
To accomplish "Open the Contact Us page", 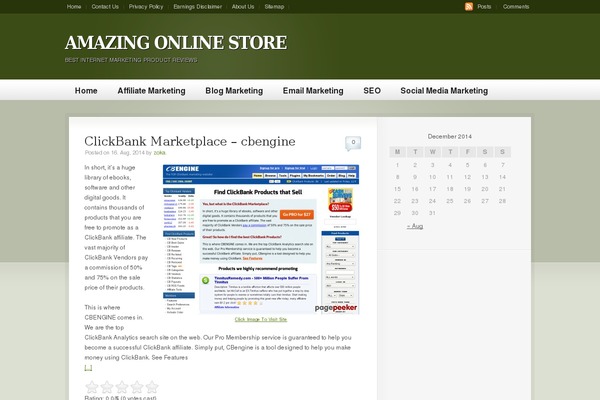I will [105, 7].
